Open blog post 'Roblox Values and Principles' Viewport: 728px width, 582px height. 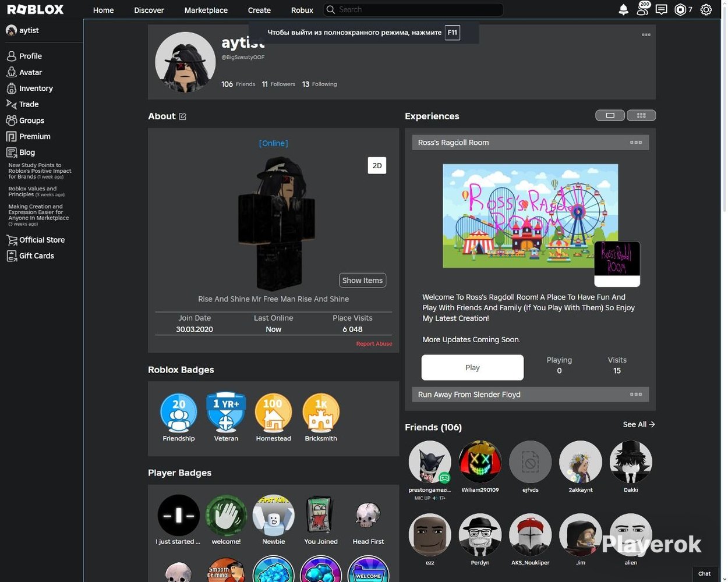click(x=36, y=191)
